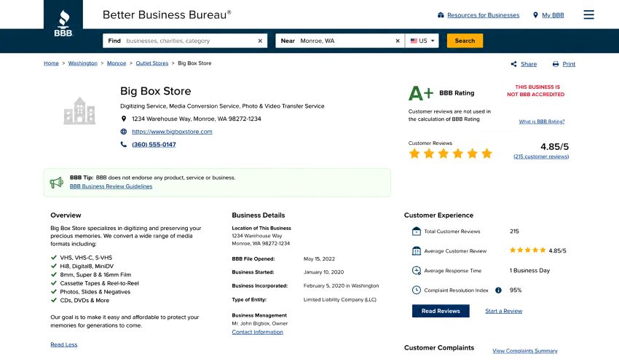Click the Hi8, Digital8, MiniDV list item

(87, 266)
